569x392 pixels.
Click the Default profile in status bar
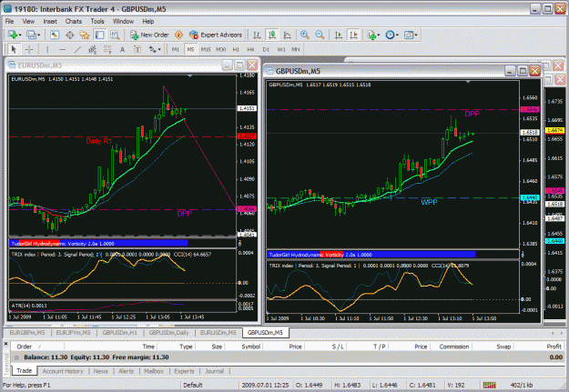(x=192, y=385)
